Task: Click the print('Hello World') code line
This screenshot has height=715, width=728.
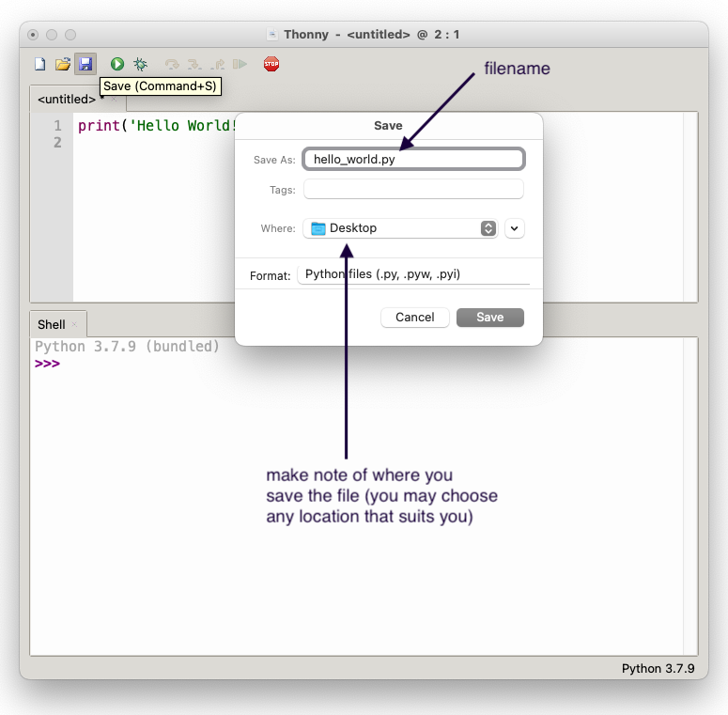Action: [157, 126]
